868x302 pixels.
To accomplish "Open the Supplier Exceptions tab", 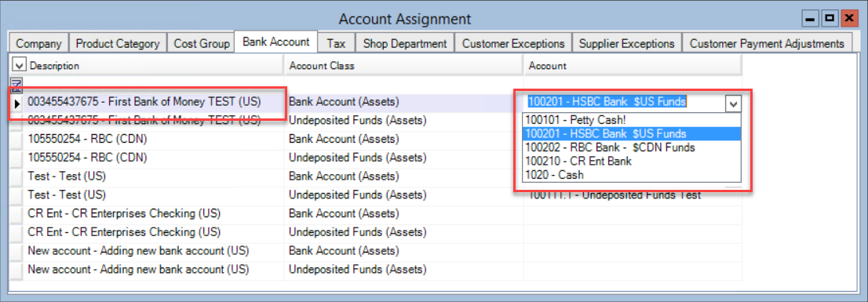I will click(626, 43).
